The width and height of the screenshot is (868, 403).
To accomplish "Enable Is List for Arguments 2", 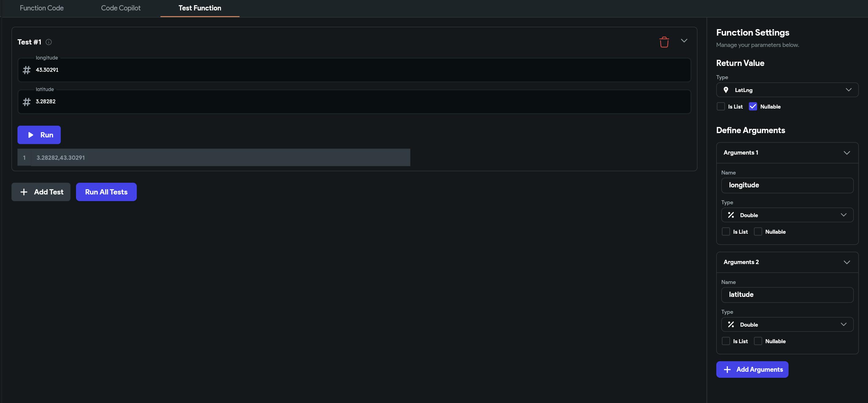I will (x=726, y=341).
